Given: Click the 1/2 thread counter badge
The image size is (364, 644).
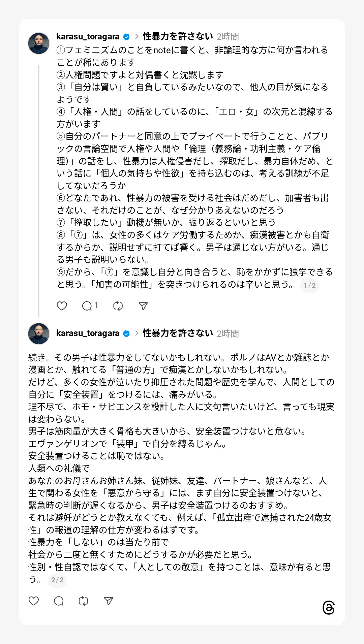Looking at the screenshot, I should [x=309, y=286].
